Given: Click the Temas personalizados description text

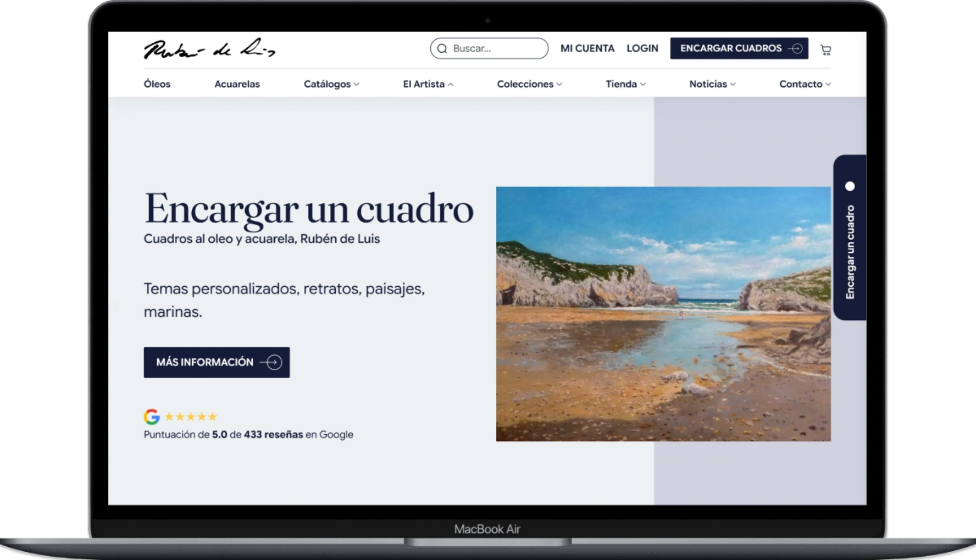Looking at the screenshot, I should (284, 300).
